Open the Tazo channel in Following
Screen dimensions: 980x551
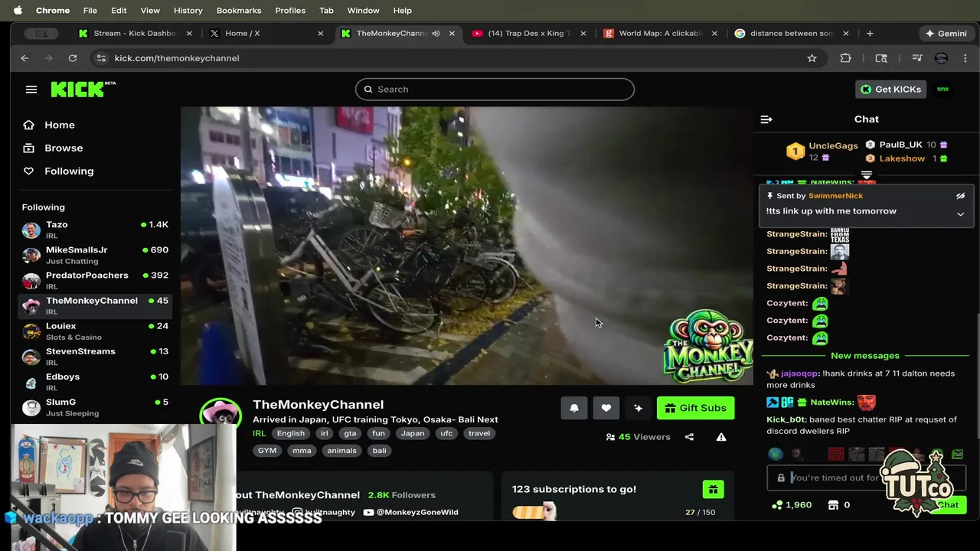pos(95,230)
